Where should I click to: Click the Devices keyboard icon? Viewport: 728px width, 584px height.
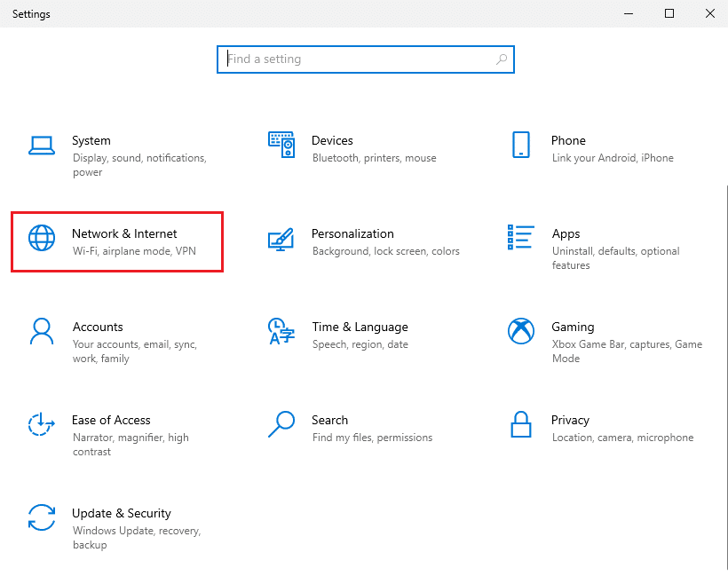pos(281,146)
